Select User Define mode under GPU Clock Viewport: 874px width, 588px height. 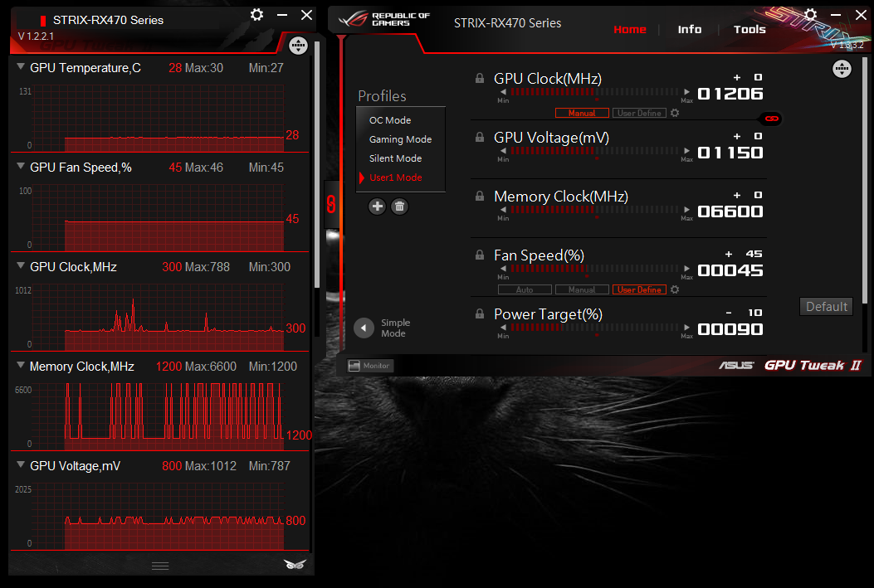639,113
